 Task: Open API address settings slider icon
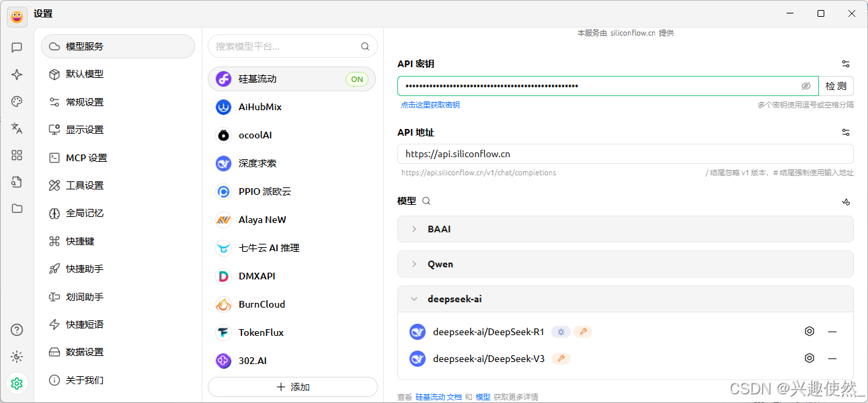pyautogui.click(x=846, y=132)
